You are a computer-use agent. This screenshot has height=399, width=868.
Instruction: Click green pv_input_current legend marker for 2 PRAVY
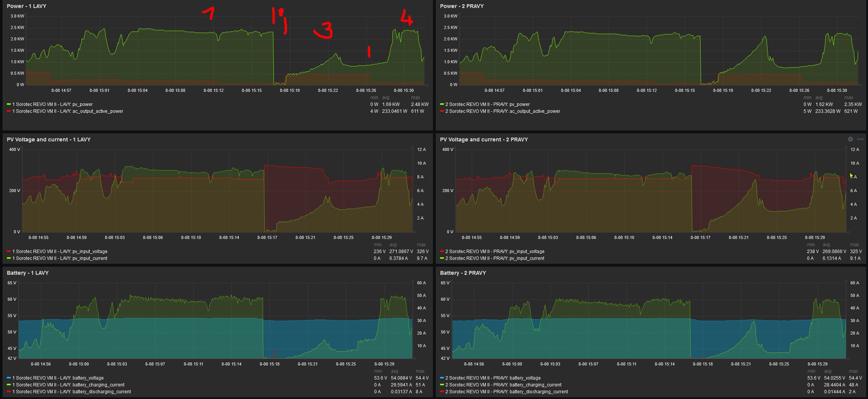pos(442,258)
